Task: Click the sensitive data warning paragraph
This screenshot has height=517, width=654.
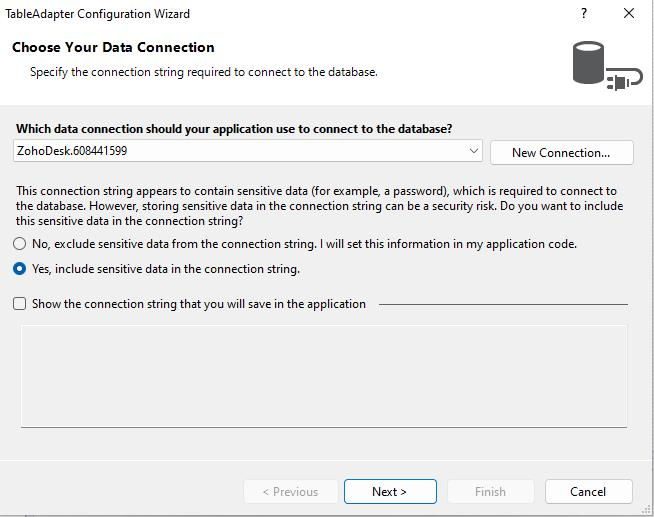Action: click(318, 206)
